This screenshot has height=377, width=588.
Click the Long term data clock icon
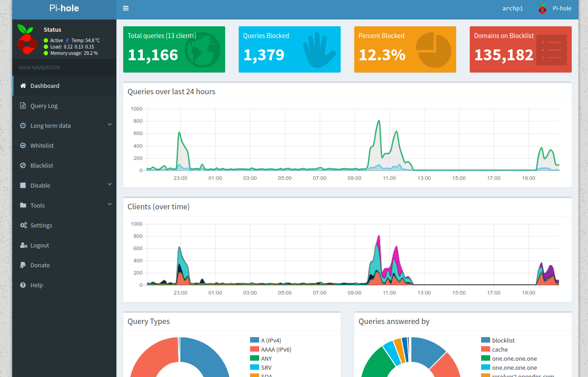(x=23, y=126)
